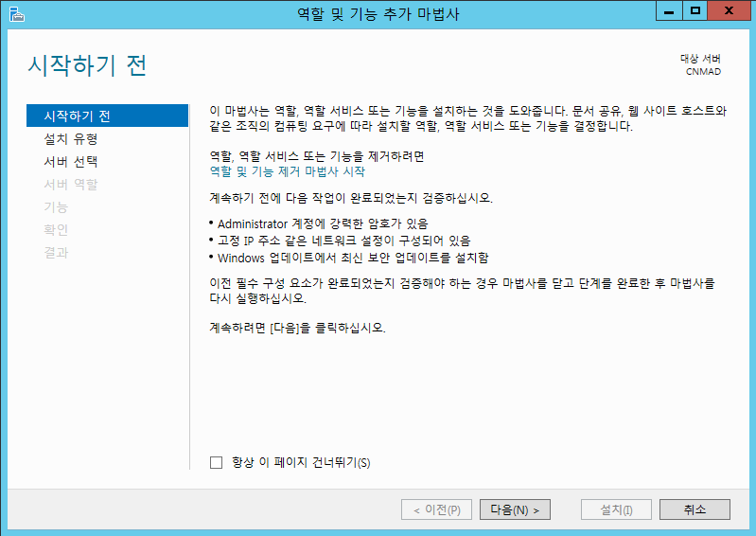Click the 설치(I) button
756x536 pixels.
coord(616,509)
